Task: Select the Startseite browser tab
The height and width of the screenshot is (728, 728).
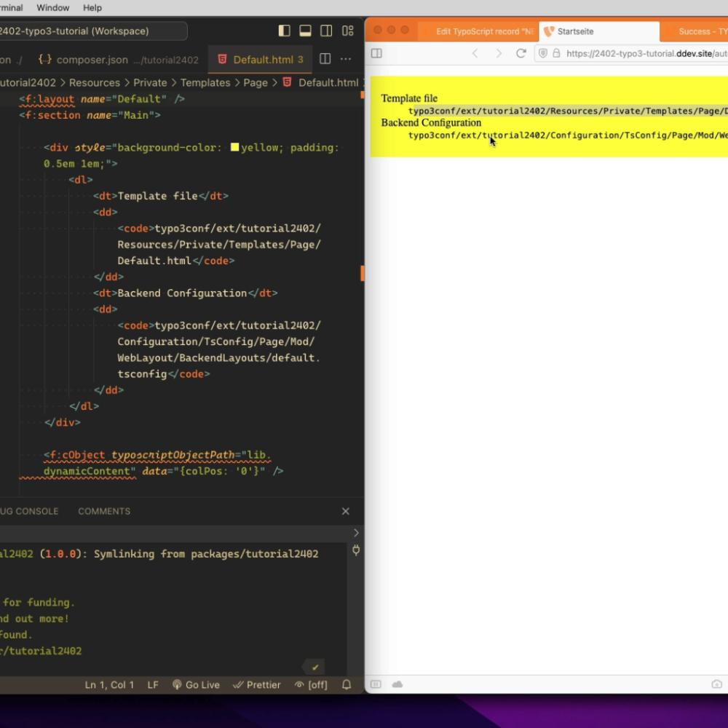Action: (599, 31)
